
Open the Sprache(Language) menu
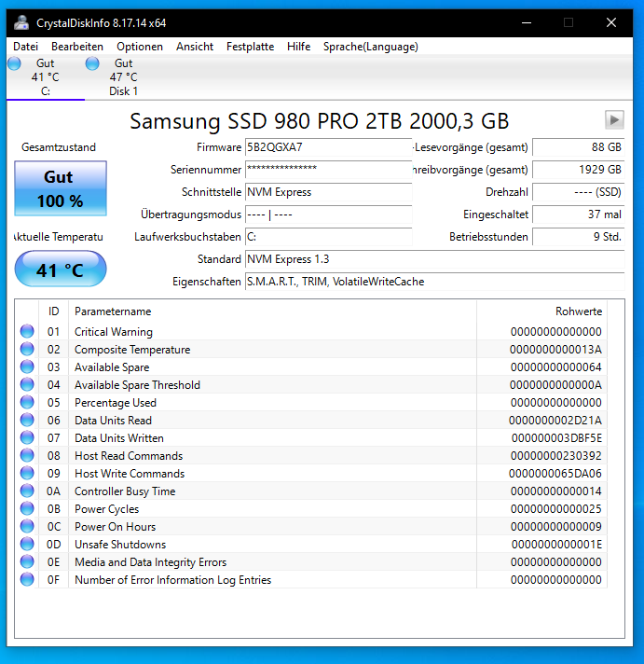click(x=371, y=47)
